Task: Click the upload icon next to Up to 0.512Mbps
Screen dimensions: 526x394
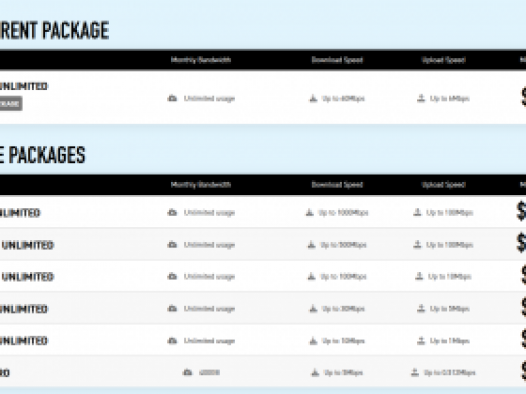Action: point(415,372)
